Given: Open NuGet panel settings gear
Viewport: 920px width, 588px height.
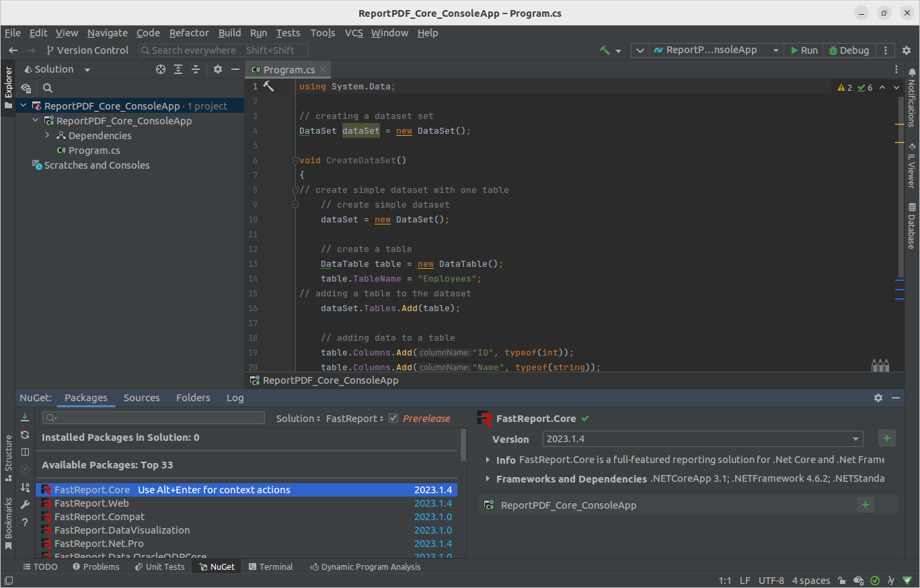Looking at the screenshot, I should click(878, 398).
